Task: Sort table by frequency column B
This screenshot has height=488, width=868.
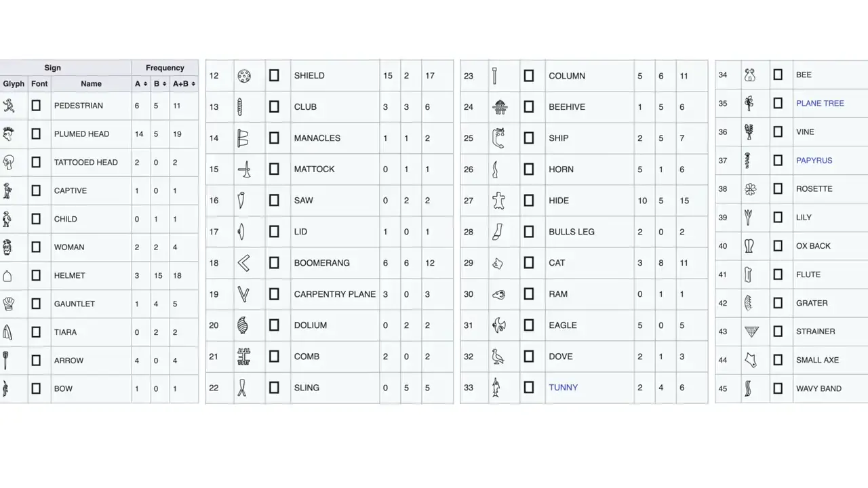Action: [160, 84]
